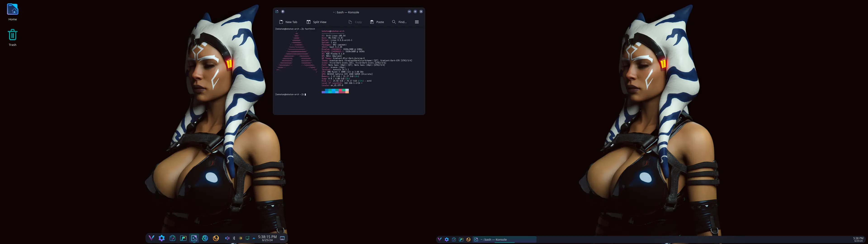Open application launcher on second monitor panel

[439, 239]
